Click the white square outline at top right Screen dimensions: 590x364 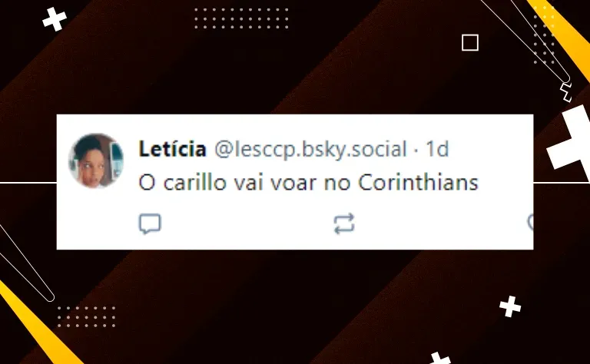tap(470, 42)
